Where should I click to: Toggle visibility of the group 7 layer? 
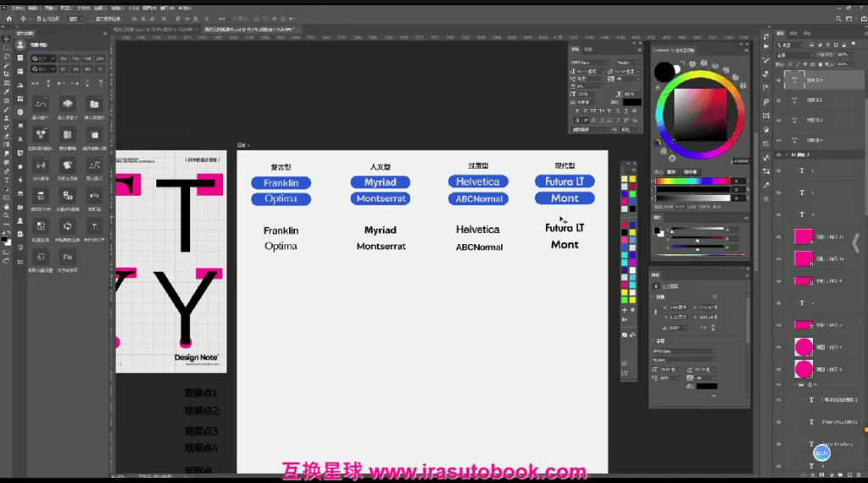(x=779, y=155)
